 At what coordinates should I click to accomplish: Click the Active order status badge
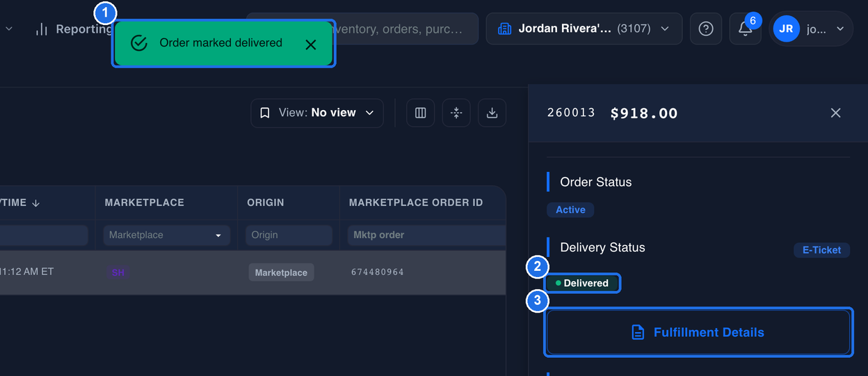570,210
